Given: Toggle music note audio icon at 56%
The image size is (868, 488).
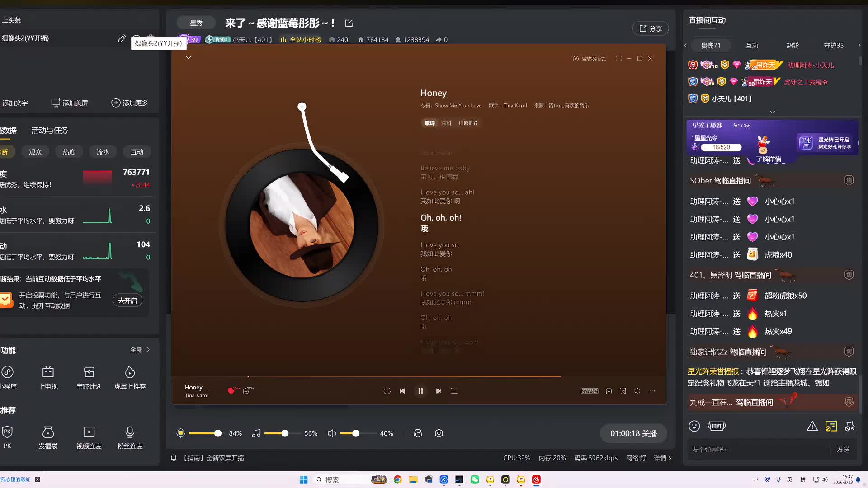Looking at the screenshot, I should (256, 433).
